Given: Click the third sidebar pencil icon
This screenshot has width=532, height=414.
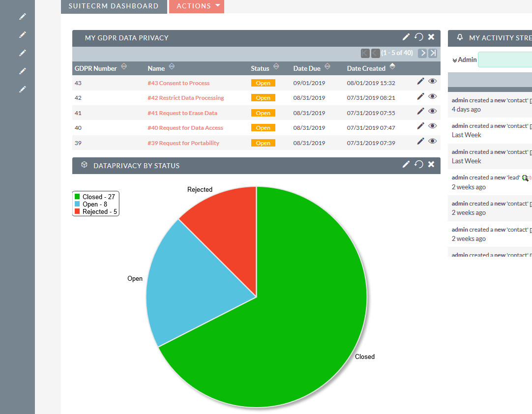Looking at the screenshot, I should pyautogui.click(x=23, y=53).
